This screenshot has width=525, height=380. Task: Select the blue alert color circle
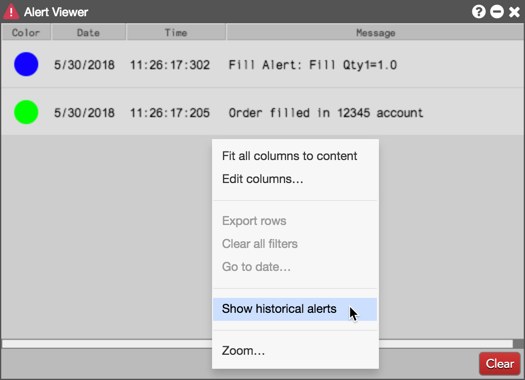pos(26,64)
